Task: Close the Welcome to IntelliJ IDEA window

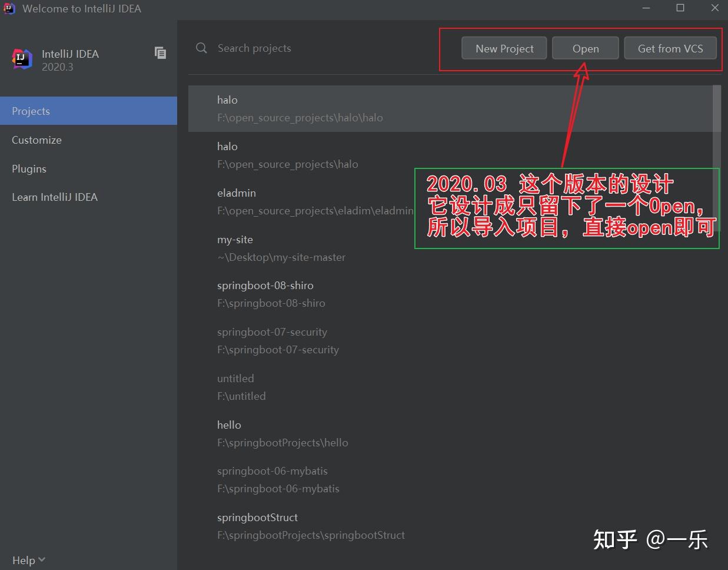Action: [x=714, y=8]
